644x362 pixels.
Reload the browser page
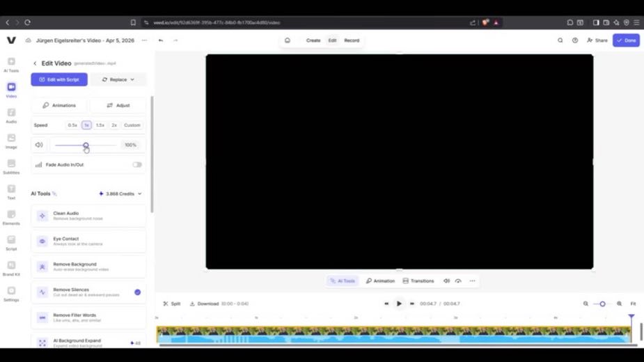28,22
